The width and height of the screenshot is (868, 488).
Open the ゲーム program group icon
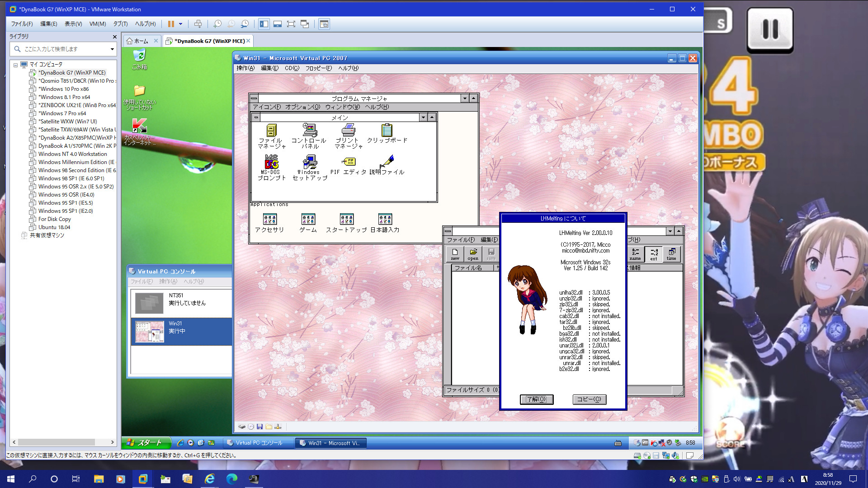pos(308,223)
